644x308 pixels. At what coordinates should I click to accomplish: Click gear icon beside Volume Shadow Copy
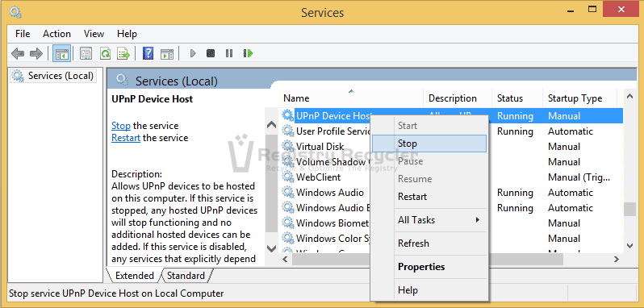coord(288,161)
